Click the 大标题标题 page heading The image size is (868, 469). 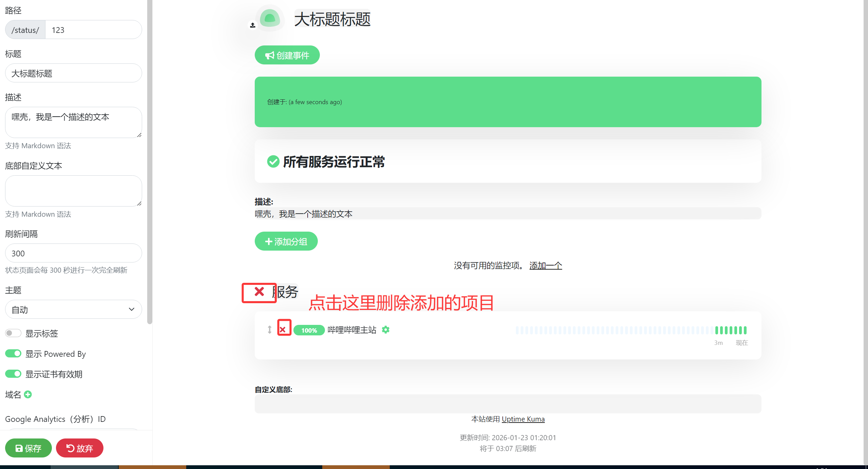click(x=332, y=19)
